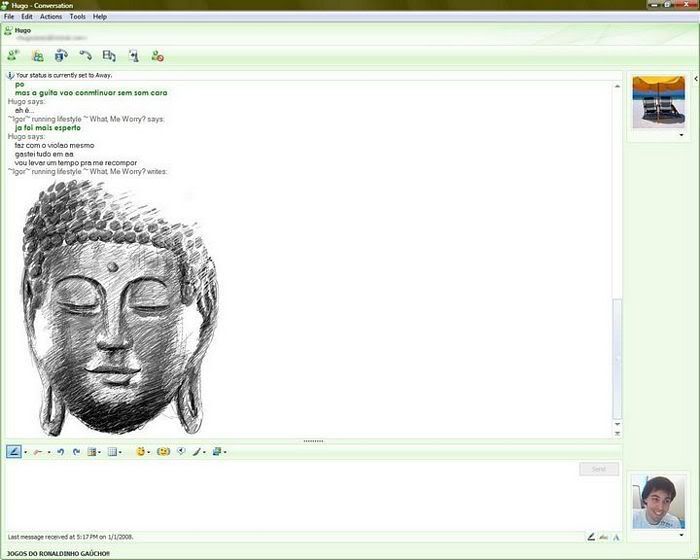700x560 pixels.
Task: Click the Hugo contact name header
Action: [23, 30]
